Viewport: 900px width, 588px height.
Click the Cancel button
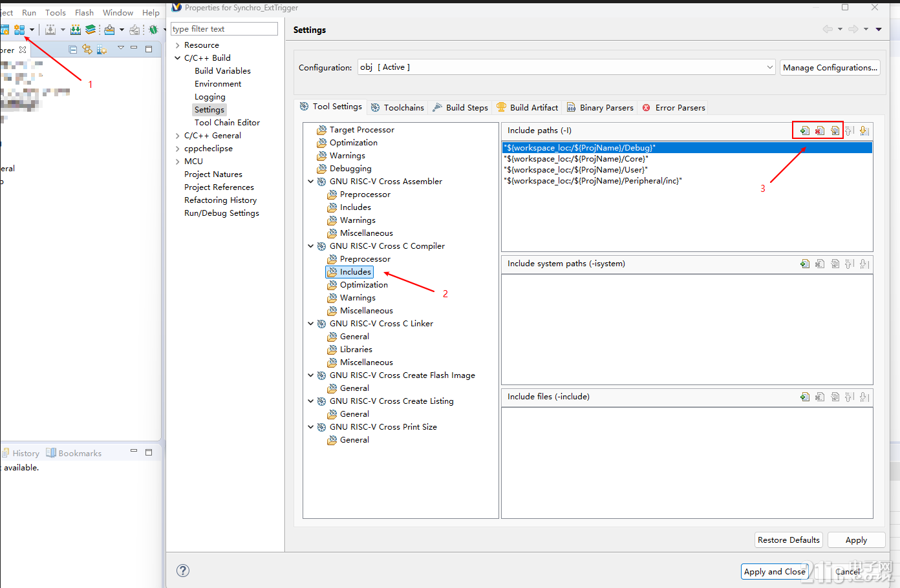pos(848,571)
